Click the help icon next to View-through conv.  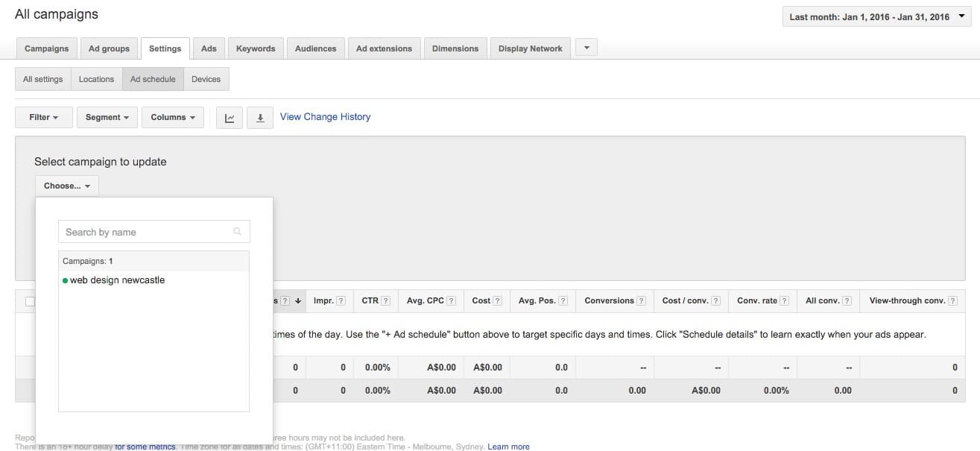[955, 300]
